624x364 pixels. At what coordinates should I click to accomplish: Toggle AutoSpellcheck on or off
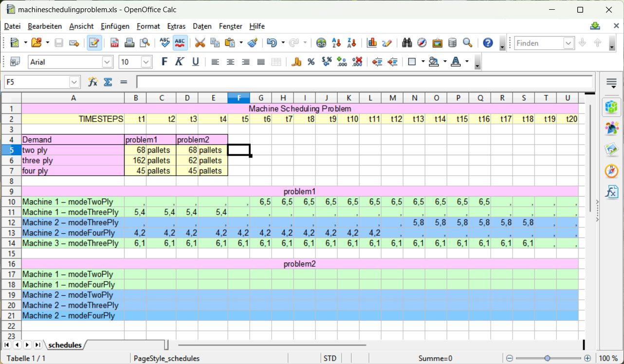[x=180, y=43]
